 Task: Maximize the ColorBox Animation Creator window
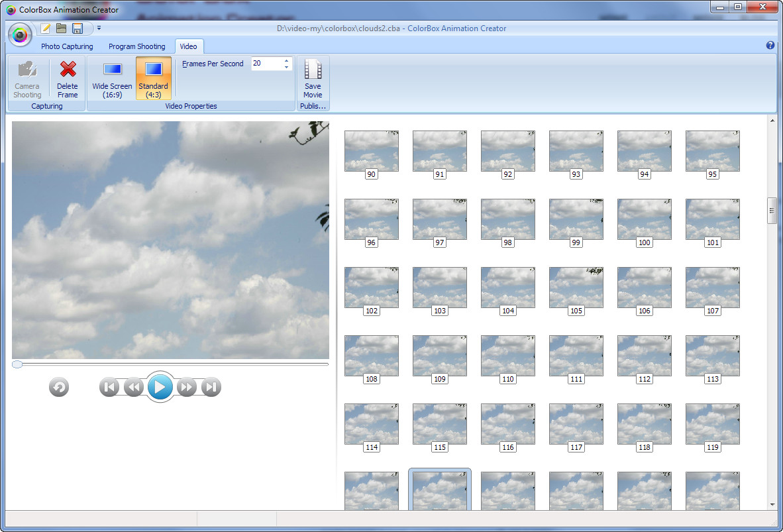(737, 7)
